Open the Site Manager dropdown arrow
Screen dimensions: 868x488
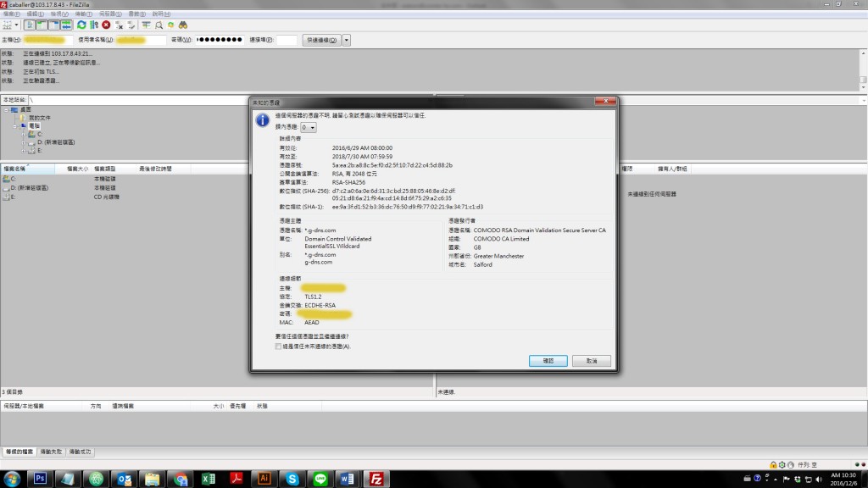coord(17,25)
